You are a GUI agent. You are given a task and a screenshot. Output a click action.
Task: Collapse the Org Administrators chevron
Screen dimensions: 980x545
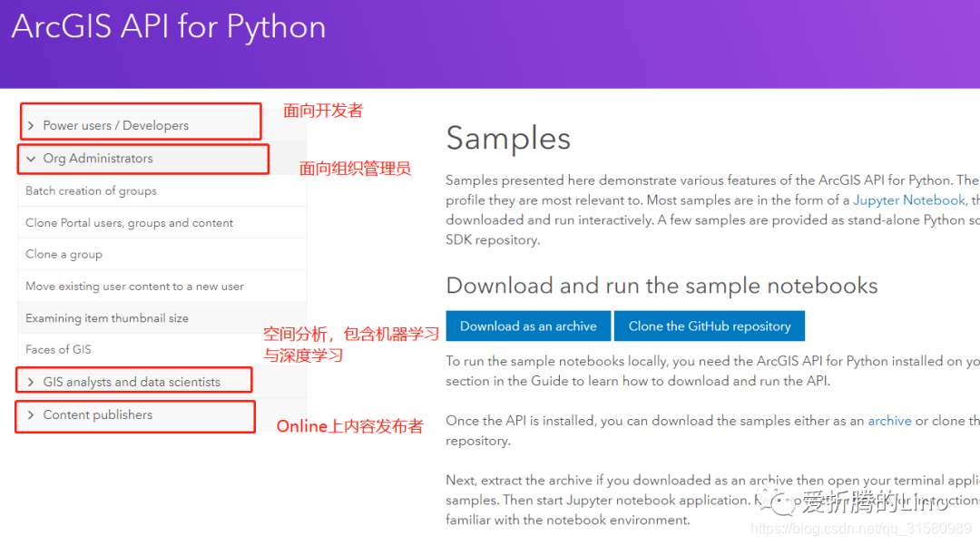pos(31,159)
